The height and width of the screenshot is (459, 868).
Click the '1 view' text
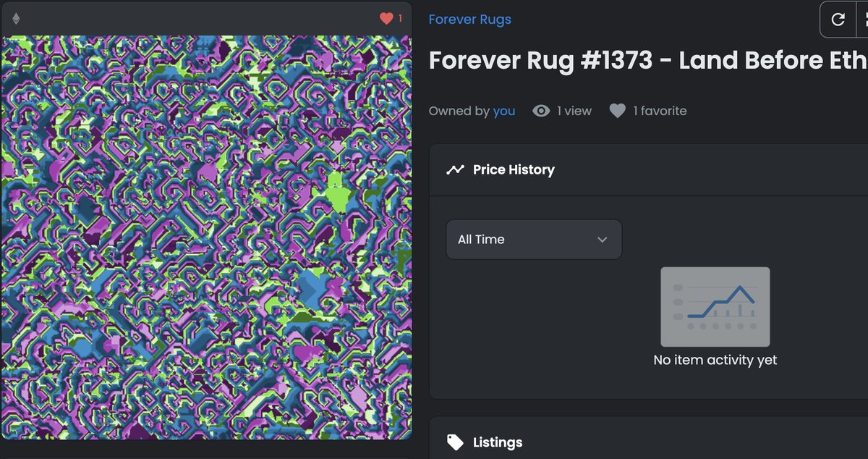574,111
